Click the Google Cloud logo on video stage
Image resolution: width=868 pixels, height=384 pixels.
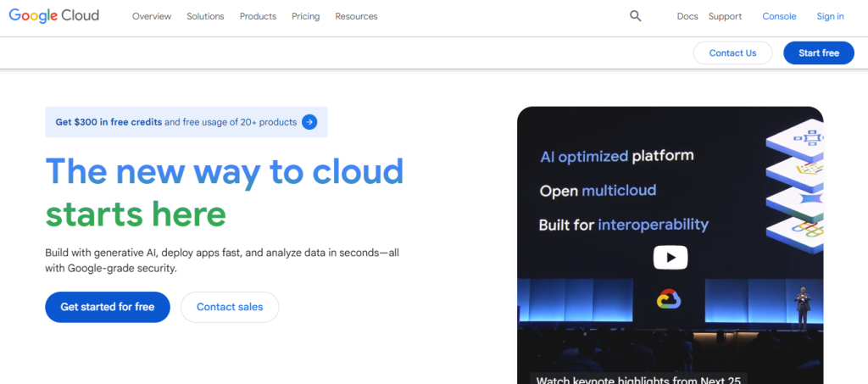tap(669, 299)
